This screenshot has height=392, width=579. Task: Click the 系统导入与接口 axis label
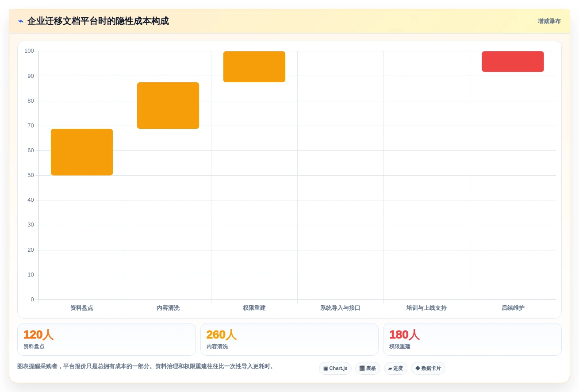click(x=340, y=308)
